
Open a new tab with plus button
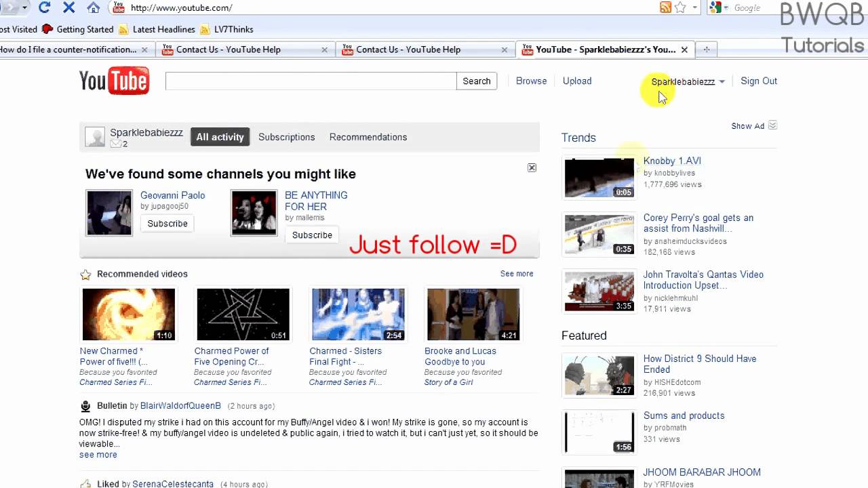point(706,49)
